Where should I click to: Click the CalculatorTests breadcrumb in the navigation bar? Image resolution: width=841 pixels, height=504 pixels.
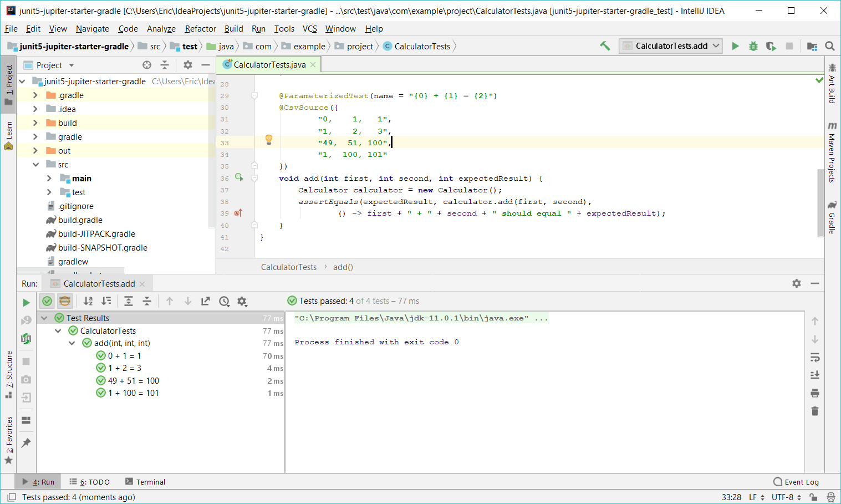(422, 47)
